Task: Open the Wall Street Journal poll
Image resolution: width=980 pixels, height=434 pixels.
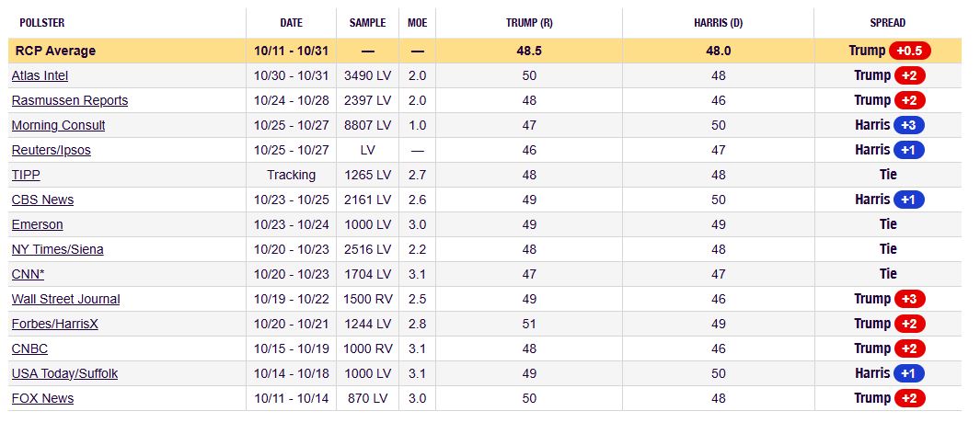Action: [x=65, y=299]
